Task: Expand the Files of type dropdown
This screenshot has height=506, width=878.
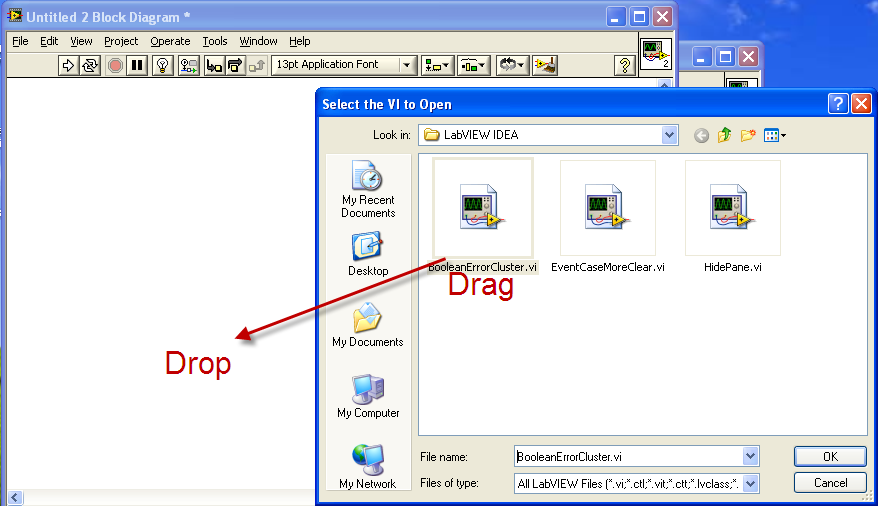Action: [751, 483]
